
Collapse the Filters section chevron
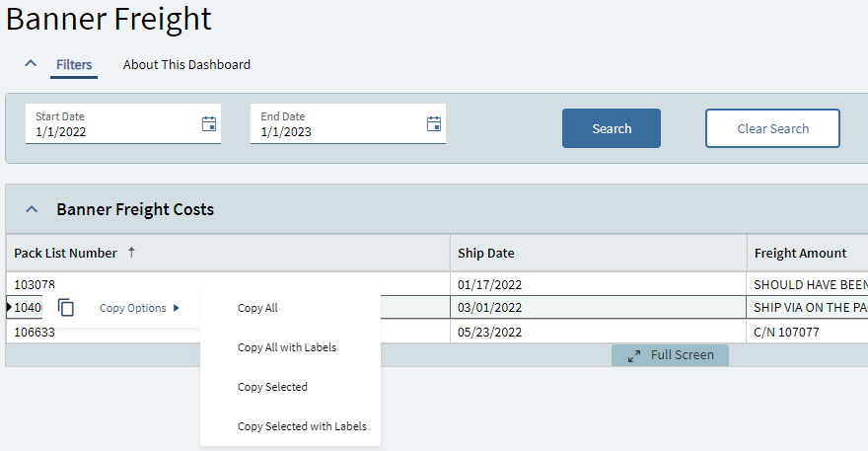coord(32,64)
